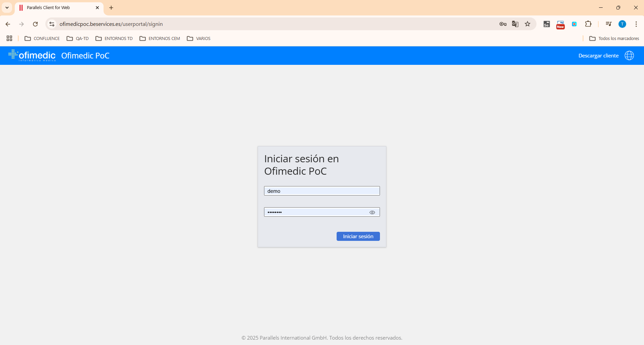Click the password input field
The height and width of the screenshot is (345, 644).
pyautogui.click(x=316, y=212)
